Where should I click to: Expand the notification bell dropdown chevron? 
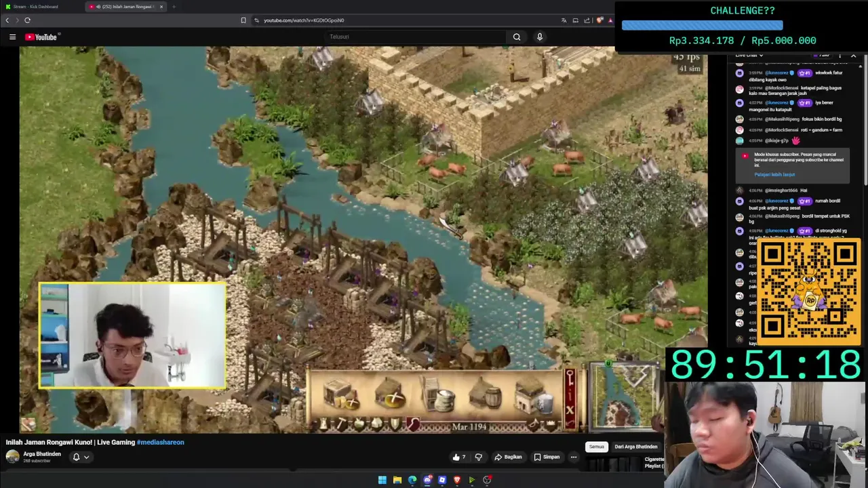click(x=86, y=457)
